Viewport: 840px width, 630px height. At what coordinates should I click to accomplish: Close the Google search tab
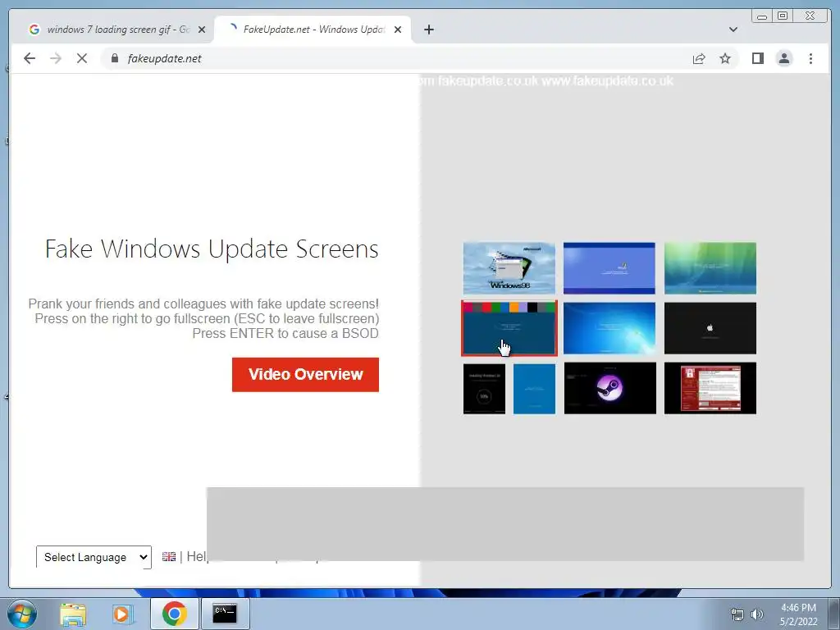coord(202,30)
